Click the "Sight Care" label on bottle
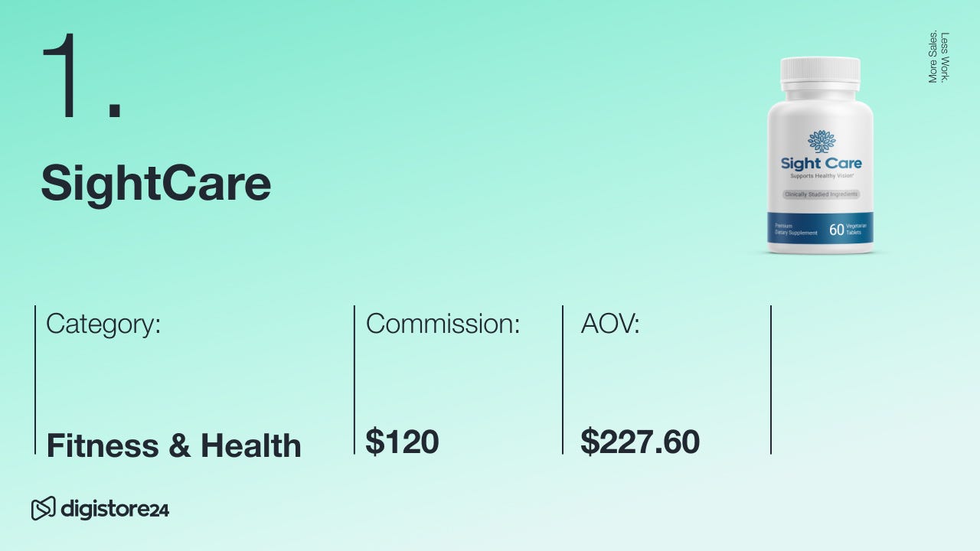This screenshot has height=551, width=980. tap(821, 163)
